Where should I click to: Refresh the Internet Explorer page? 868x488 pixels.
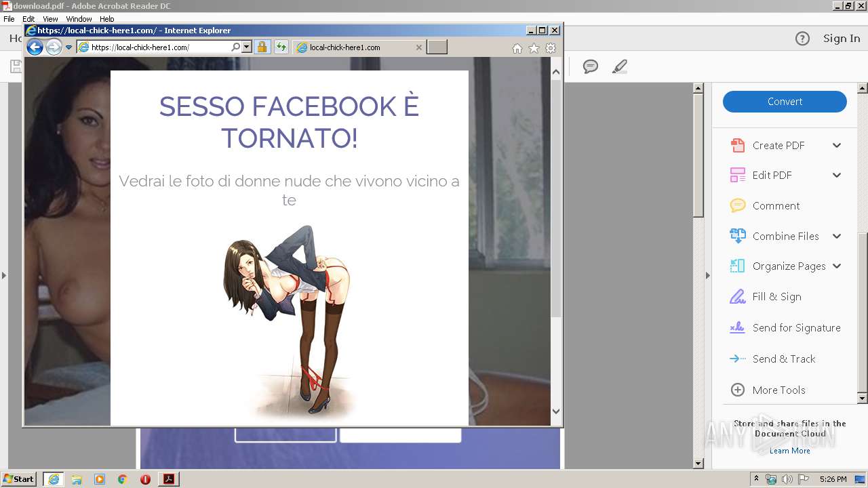tap(281, 47)
